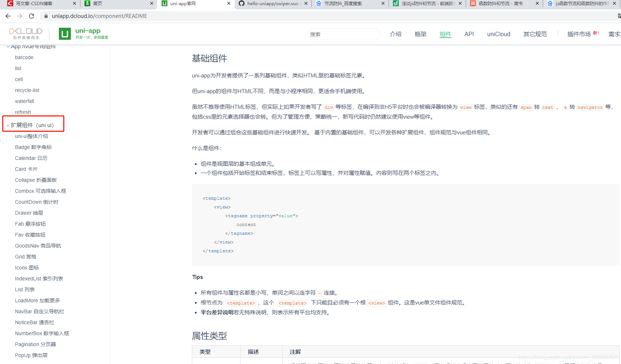Open refresh in sidebar
Viewport: 621px width, 364px height.
coord(23,112)
